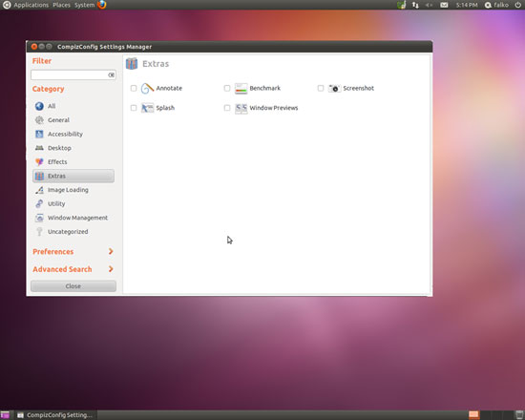The image size is (525, 420).
Task: Open the Benchmark plugin icon
Action: tap(241, 89)
